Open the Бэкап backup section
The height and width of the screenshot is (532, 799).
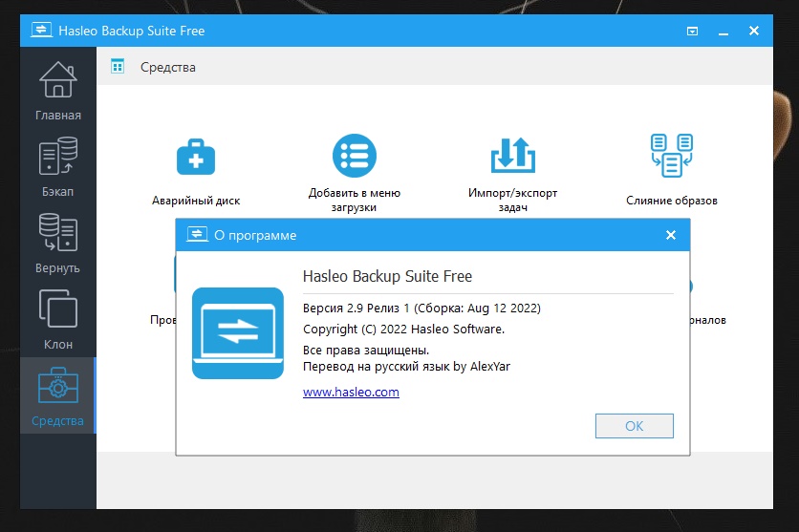click(x=58, y=167)
